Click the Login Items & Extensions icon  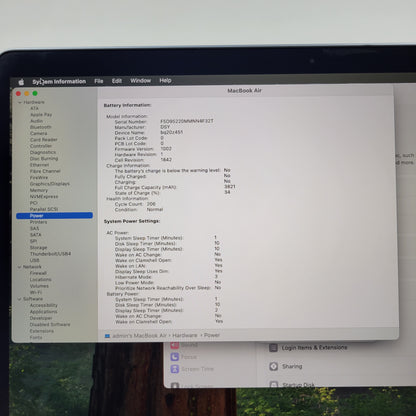(x=273, y=348)
